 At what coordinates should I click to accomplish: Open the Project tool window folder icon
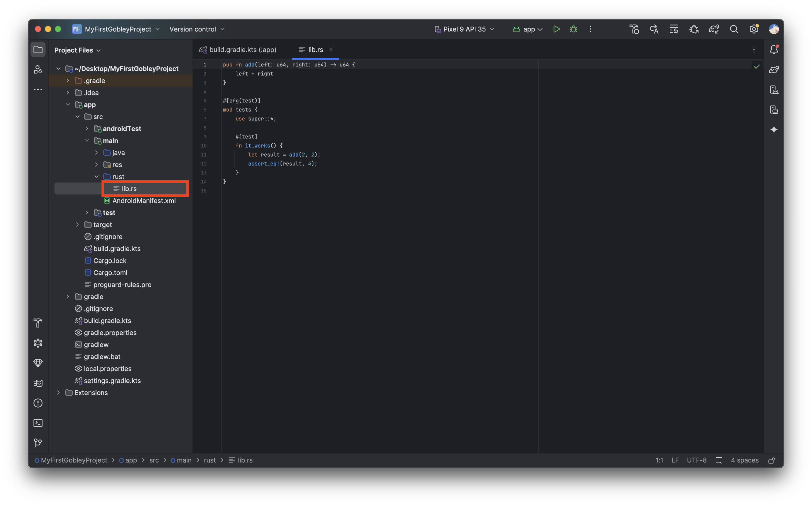[x=38, y=50]
